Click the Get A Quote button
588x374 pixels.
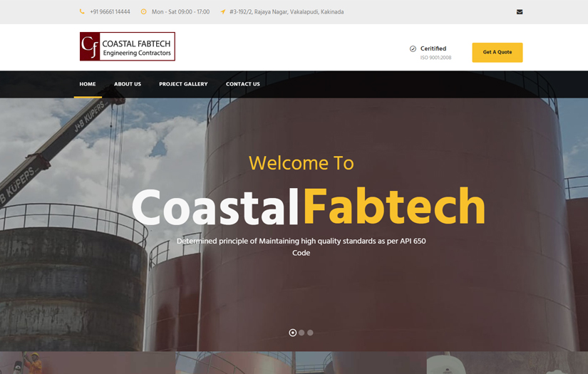pyautogui.click(x=497, y=53)
